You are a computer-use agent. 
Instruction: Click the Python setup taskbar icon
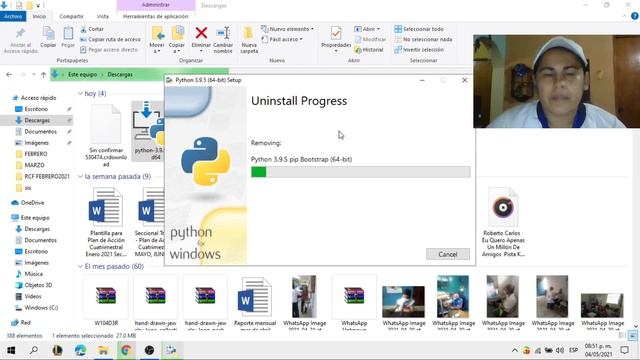[171, 350]
